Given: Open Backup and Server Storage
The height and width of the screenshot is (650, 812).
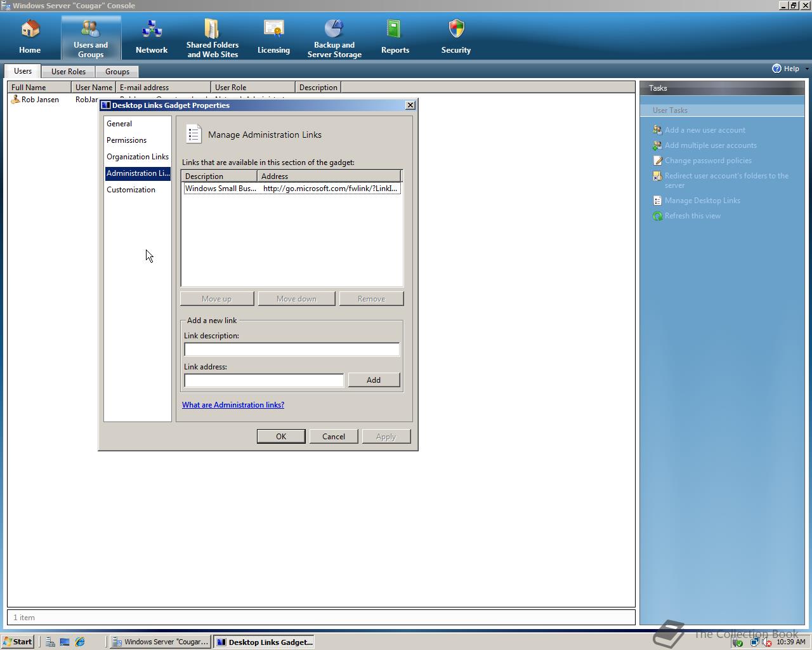Looking at the screenshot, I should pyautogui.click(x=334, y=29).
